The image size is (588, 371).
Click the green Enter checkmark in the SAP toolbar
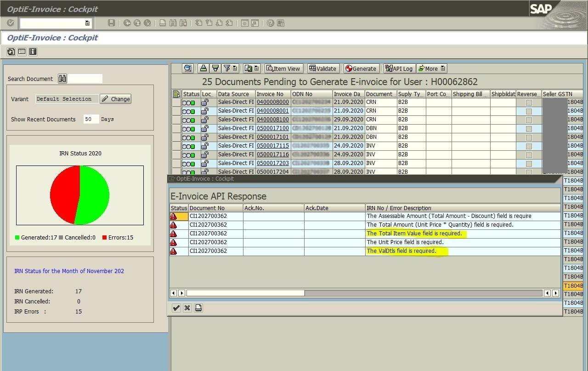[x=11, y=23]
